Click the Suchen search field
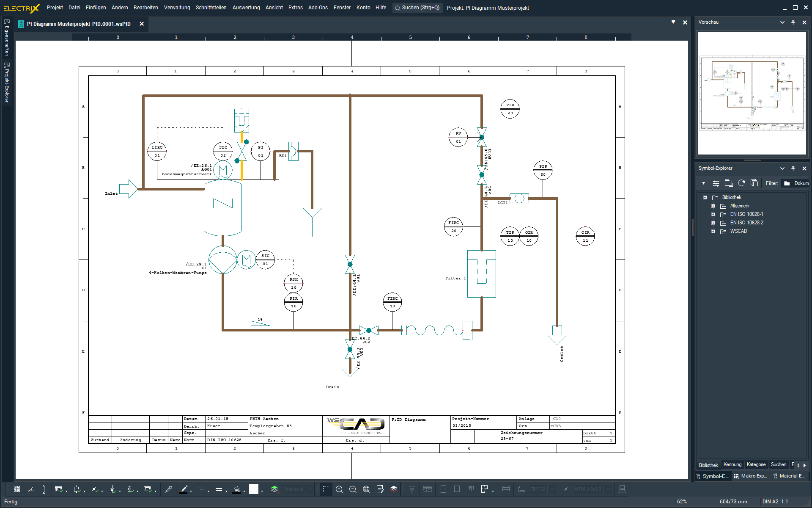The image size is (812, 508). (417, 8)
